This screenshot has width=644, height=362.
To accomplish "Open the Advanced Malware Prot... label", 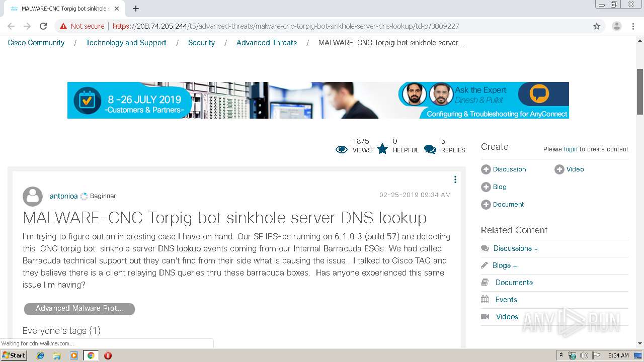I will click(79, 309).
